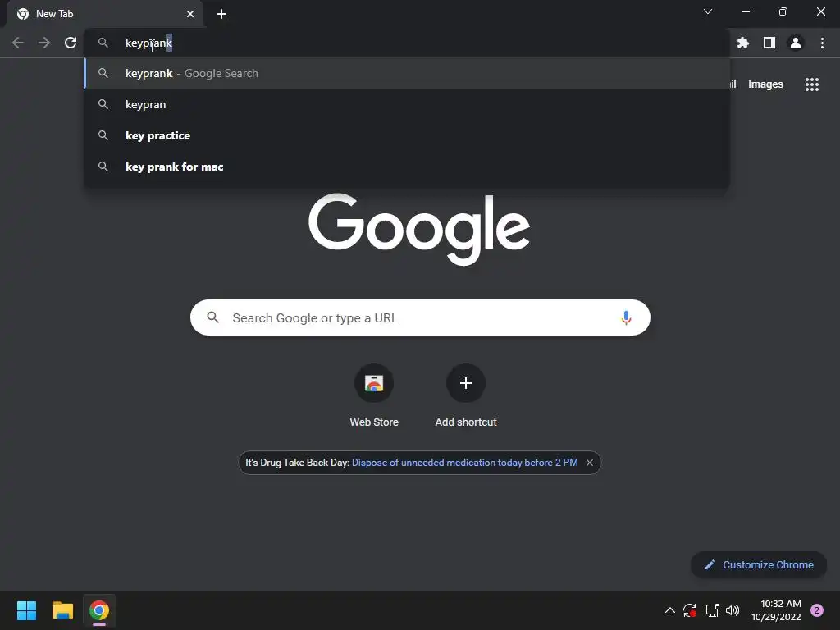Click the Add shortcut button
The image size is (840, 630).
click(466, 396)
